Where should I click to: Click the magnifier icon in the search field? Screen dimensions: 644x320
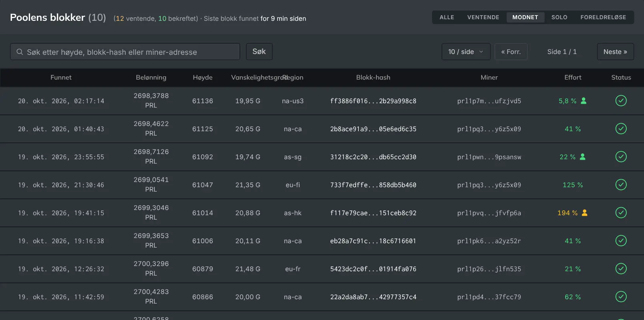tap(20, 52)
